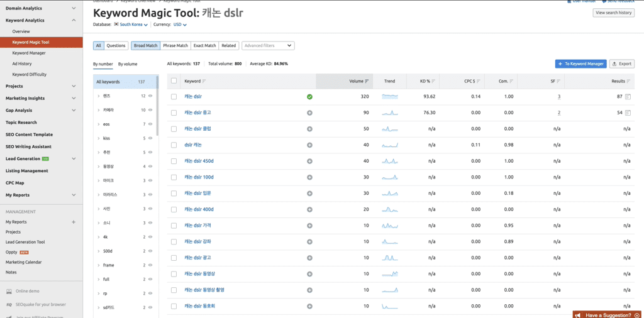Open the '캐논 dslr 입문' keyword link
The width and height of the screenshot is (644, 318).
197,194
